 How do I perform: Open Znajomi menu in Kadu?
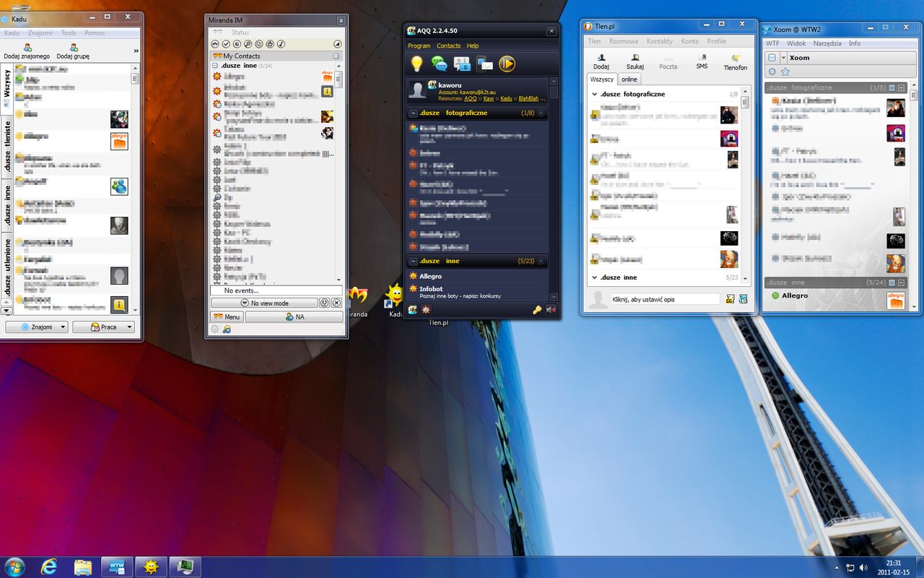click(x=40, y=33)
